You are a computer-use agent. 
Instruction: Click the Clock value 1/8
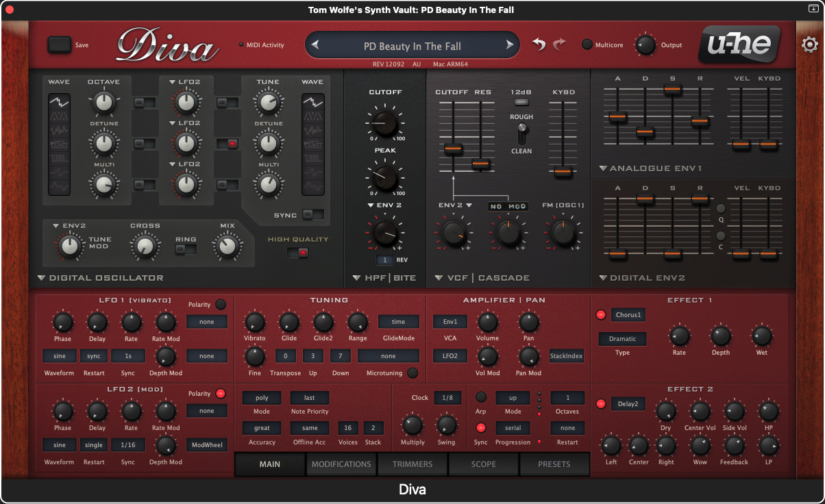point(447,398)
